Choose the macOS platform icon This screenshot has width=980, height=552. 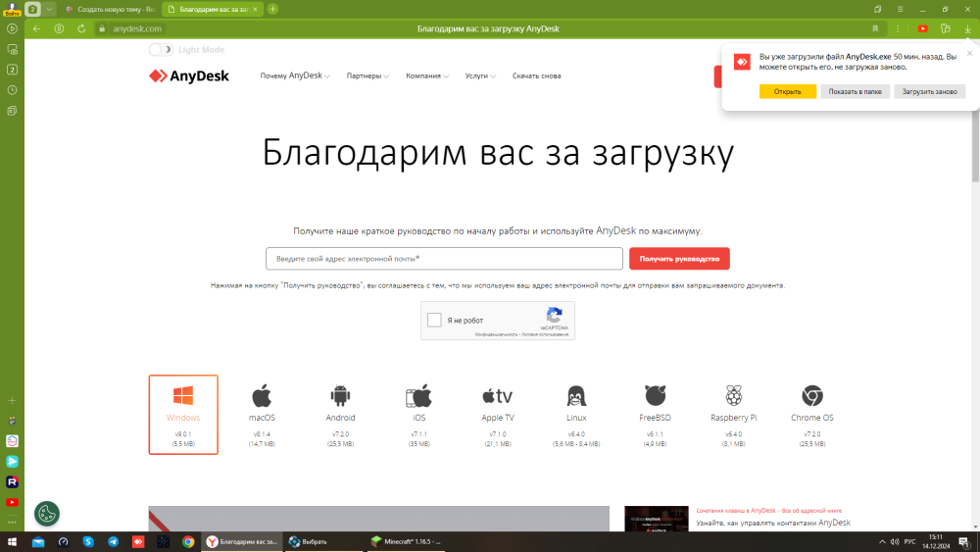coord(262,396)
